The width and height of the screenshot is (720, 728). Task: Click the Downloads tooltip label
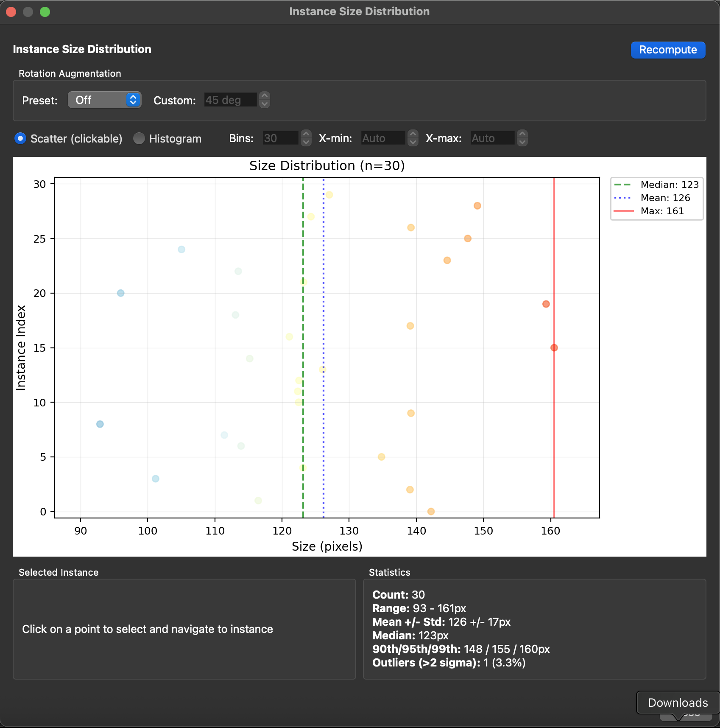[x=678, y=703]
